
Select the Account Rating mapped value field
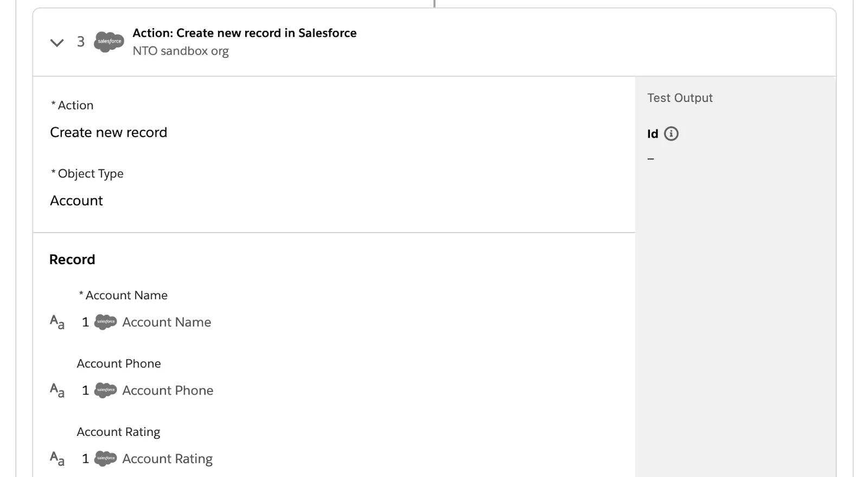coord(147,459)
